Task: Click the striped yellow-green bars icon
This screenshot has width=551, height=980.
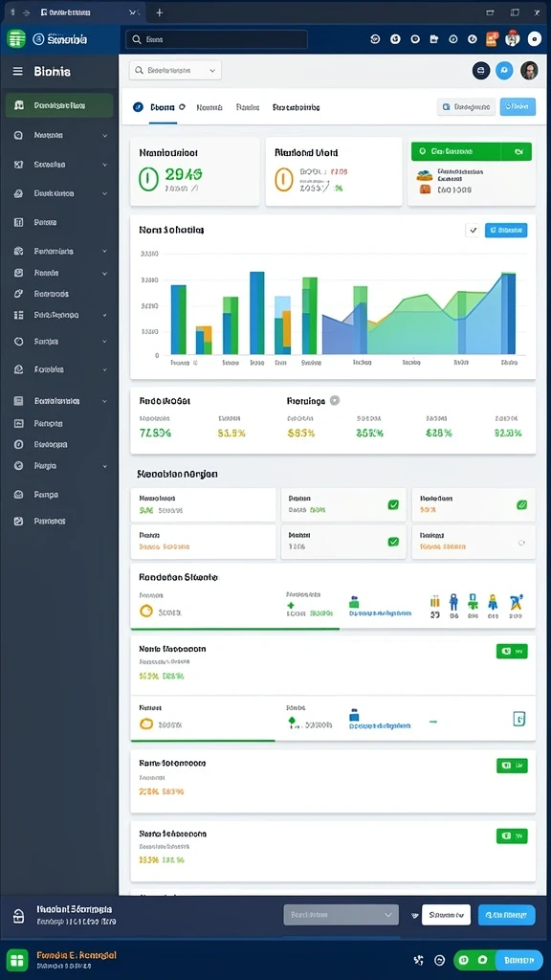Action: point(435,602)
